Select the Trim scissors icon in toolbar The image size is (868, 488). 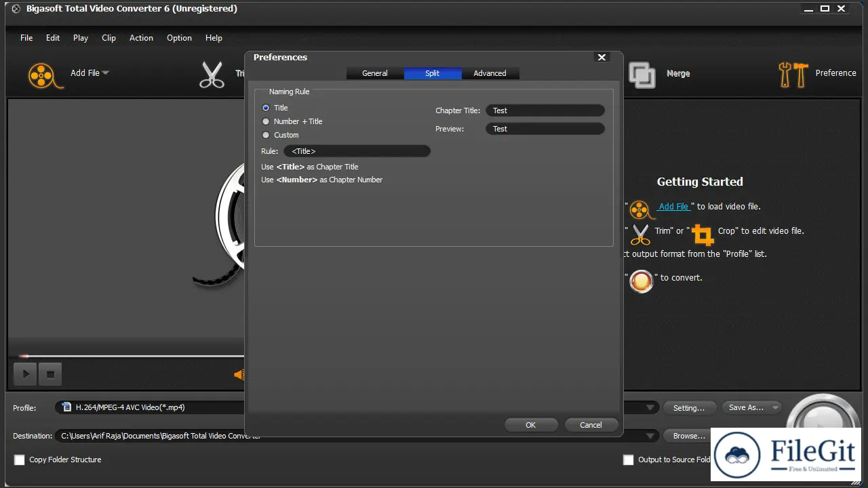pos(212,75)
